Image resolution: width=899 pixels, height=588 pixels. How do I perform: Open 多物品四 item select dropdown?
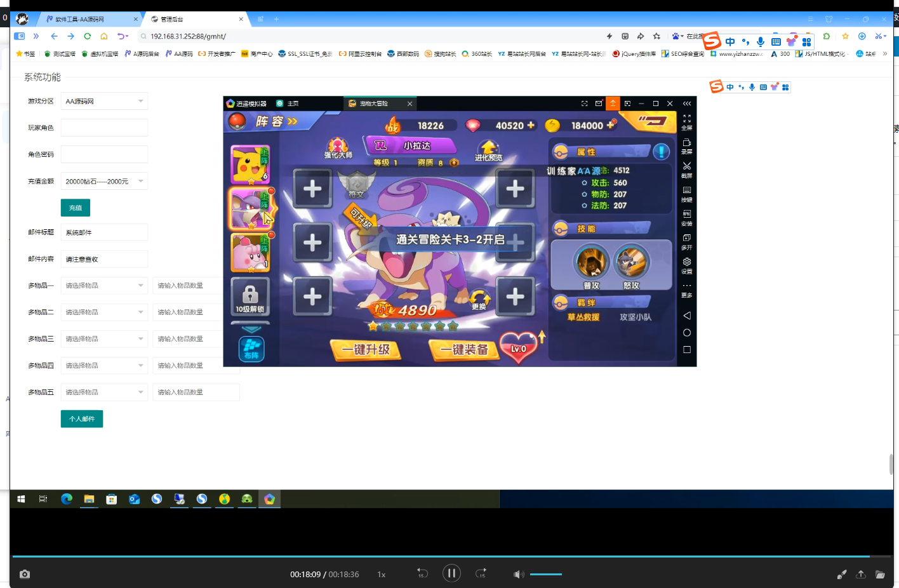(104, 365)
